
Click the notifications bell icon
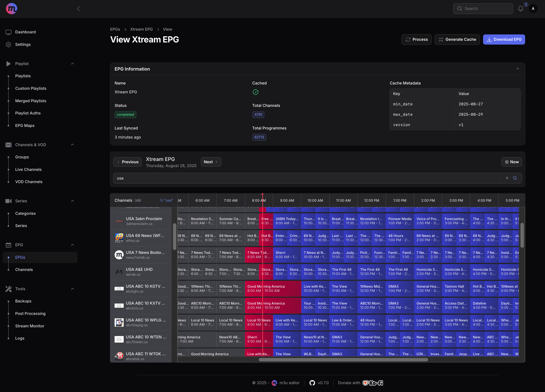click(x=520, y=9)
